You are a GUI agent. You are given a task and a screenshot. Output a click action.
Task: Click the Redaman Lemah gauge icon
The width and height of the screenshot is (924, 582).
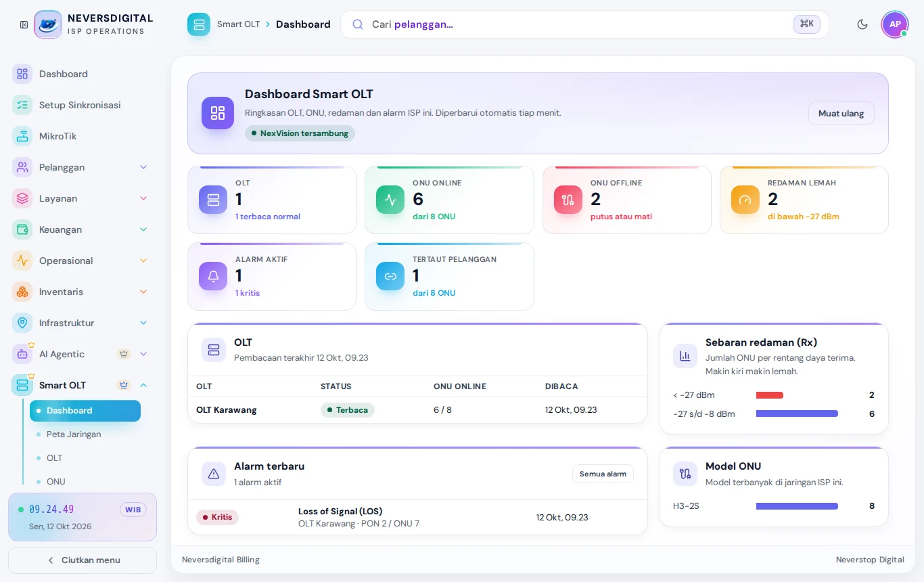(x=745, y=200)
